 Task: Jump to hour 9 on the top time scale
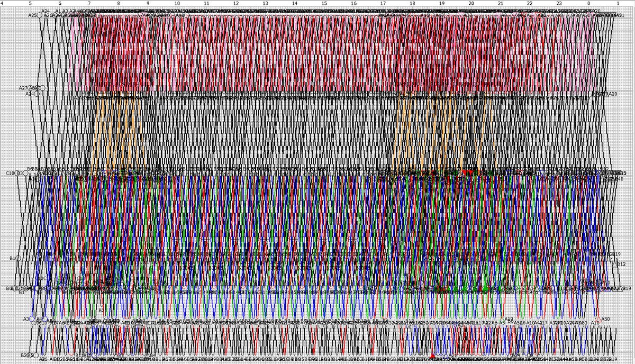click(x=148, y=3)
